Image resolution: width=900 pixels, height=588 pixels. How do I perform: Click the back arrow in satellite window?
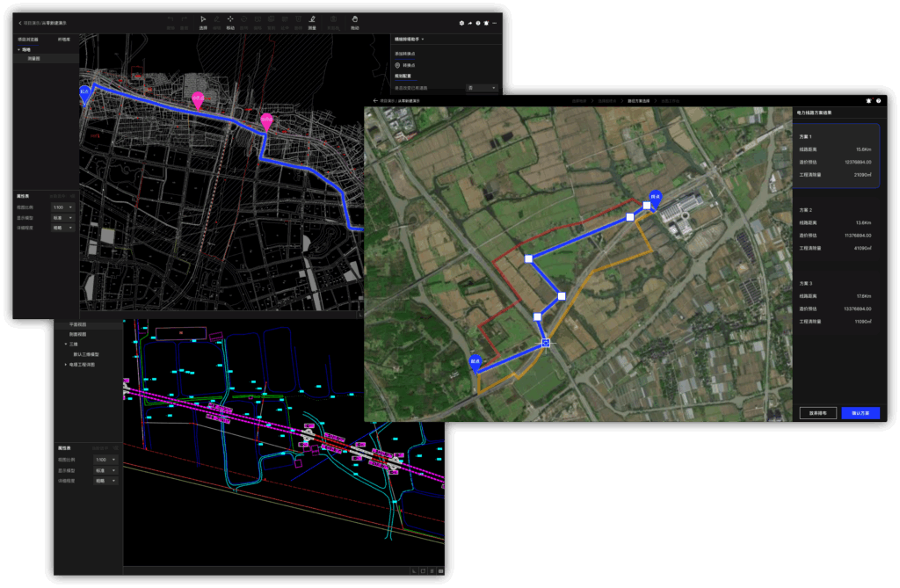[x=375, y=101]
